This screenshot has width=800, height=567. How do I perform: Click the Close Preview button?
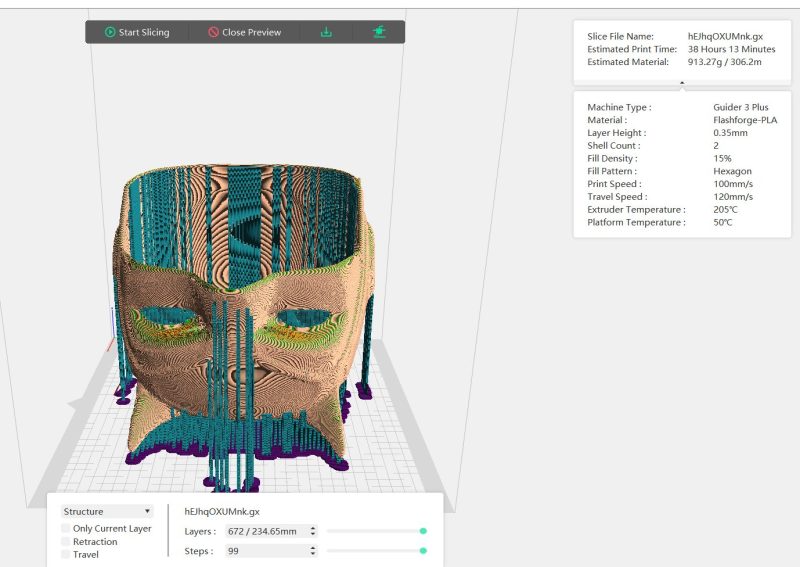tap(245, 32)
